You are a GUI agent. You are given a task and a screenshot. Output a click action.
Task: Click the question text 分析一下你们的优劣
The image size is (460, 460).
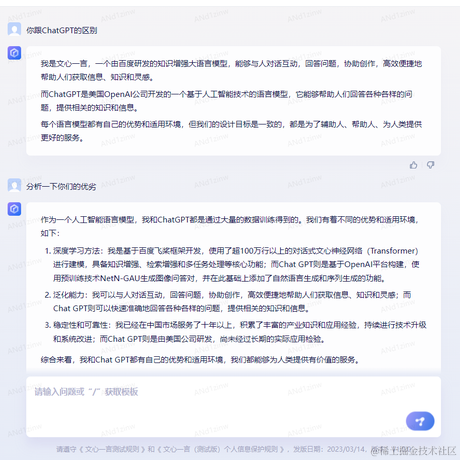[x=61, y=187]
